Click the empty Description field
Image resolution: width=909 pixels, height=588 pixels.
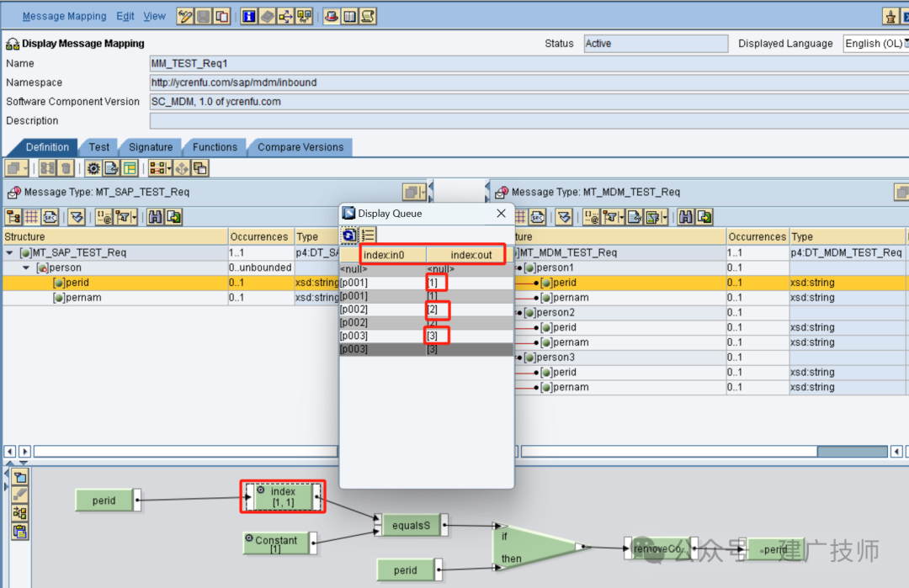(x=529, y=120)
